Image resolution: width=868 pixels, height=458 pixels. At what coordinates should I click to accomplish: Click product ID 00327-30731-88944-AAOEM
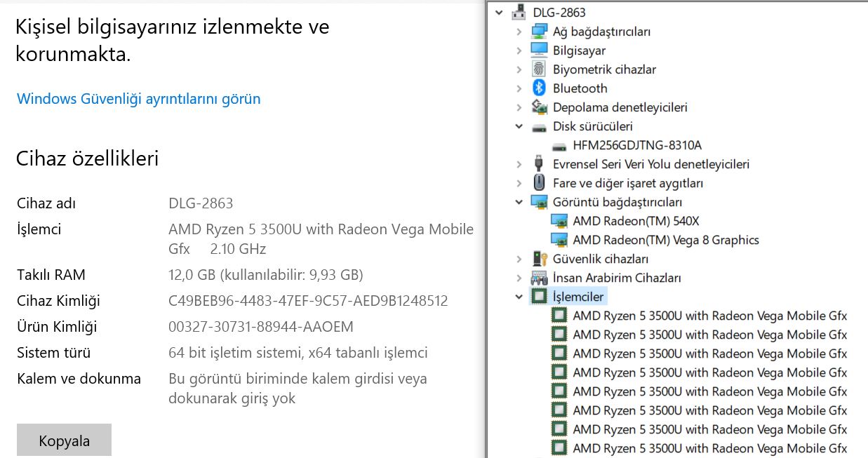pos(261,327)
